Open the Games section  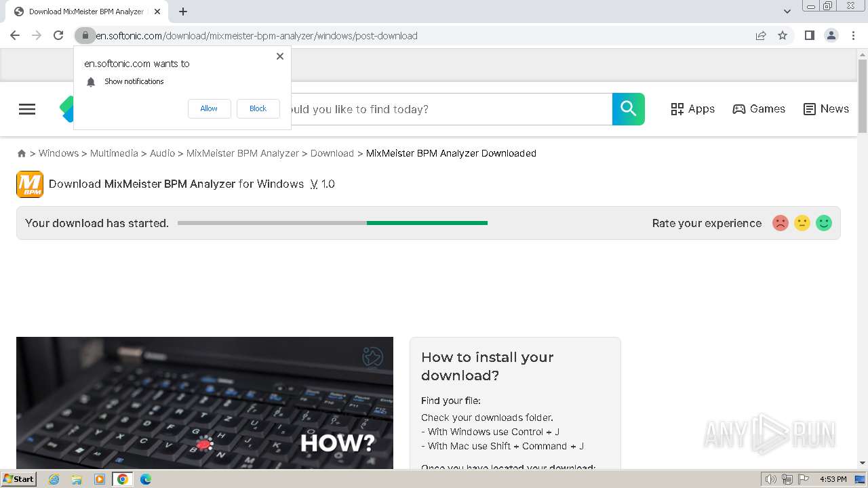point(759,109)
